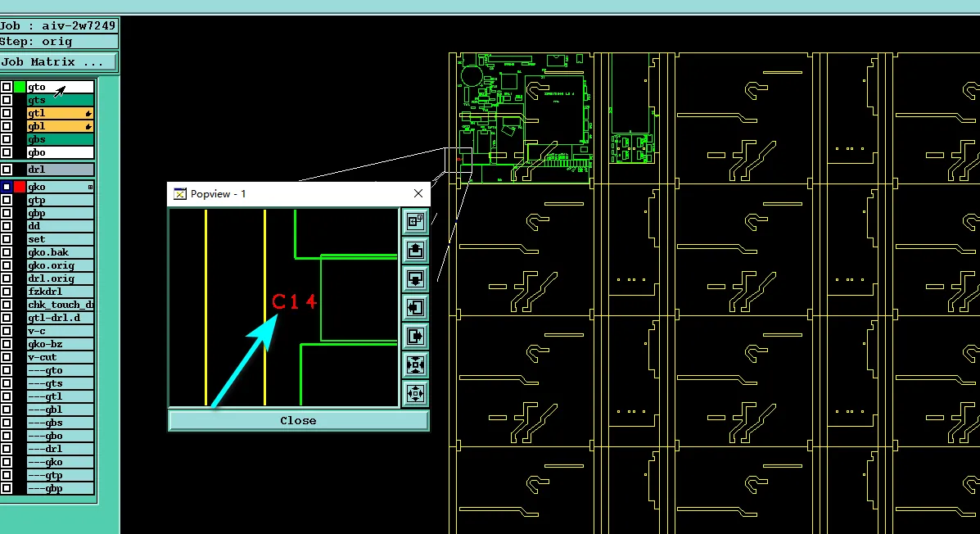Select the drl layer name
The image size is (980, 534).
point(60,170)
